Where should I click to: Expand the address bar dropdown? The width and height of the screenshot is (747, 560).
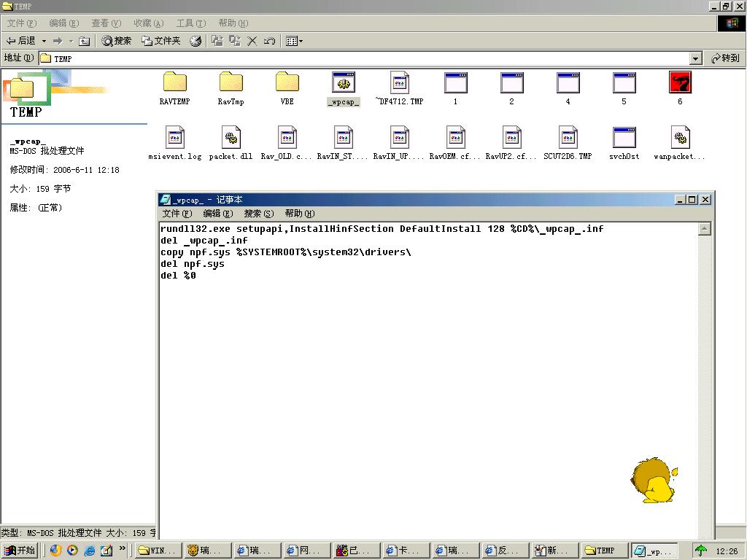tap(695, 58)
